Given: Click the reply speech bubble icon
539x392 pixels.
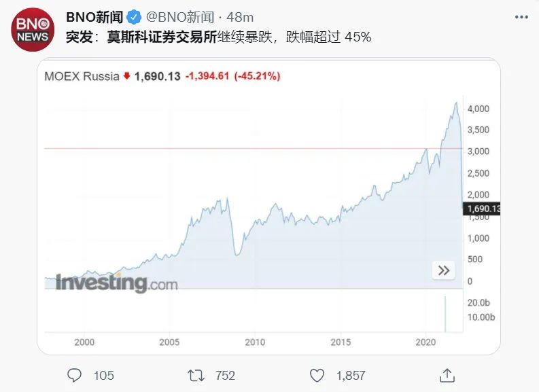Looking at the screenshot, I should (74, 375).
